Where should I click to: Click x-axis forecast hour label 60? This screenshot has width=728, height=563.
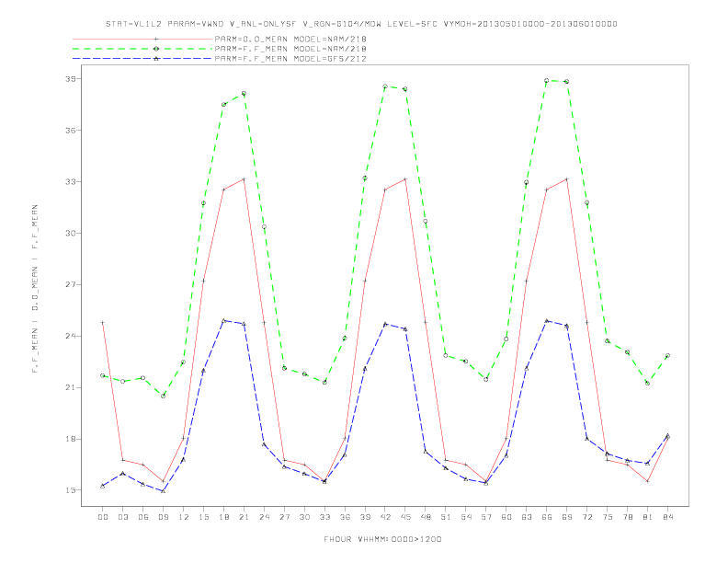(506, 517)
